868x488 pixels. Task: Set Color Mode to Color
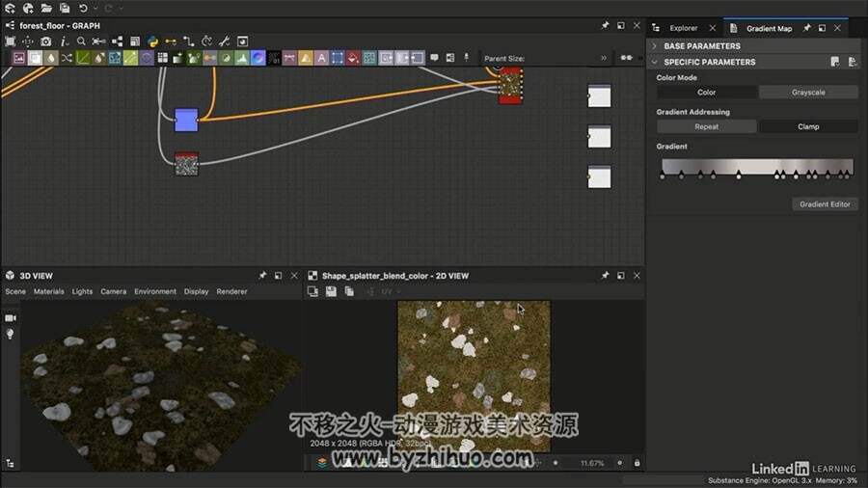coord(706,93)
